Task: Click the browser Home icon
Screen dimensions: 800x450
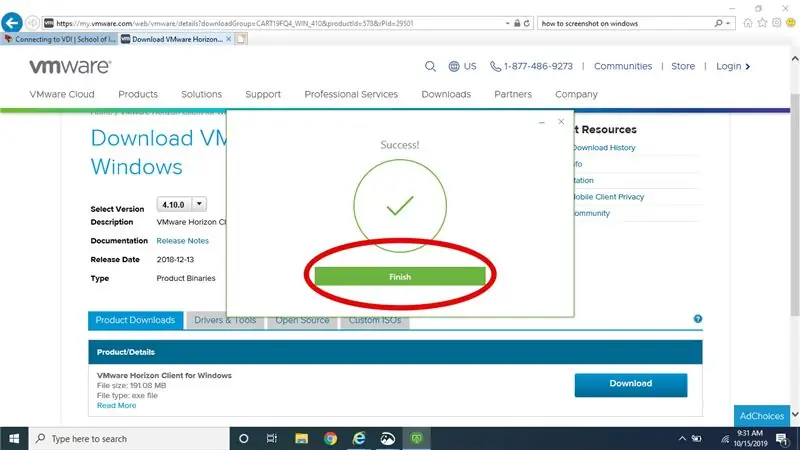Action: (748, 23)
